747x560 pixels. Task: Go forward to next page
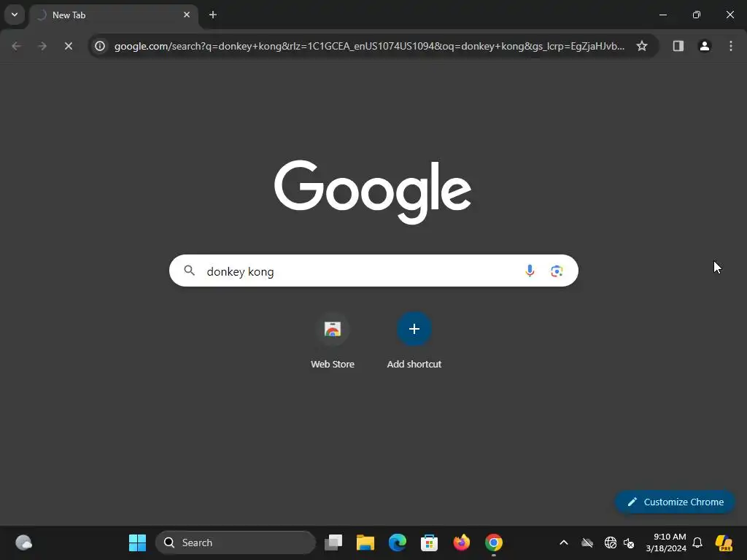coord(42,46)
